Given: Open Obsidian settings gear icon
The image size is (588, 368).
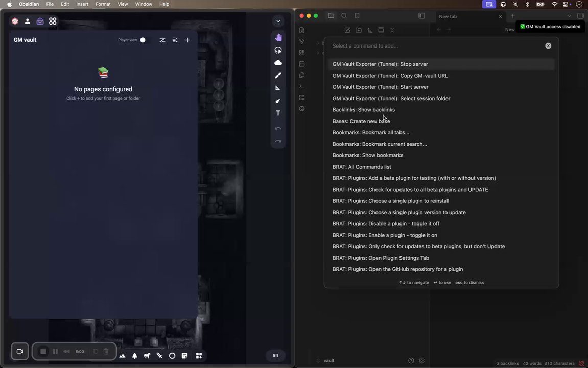Looking at the screenshot, I should click(421, 360).
